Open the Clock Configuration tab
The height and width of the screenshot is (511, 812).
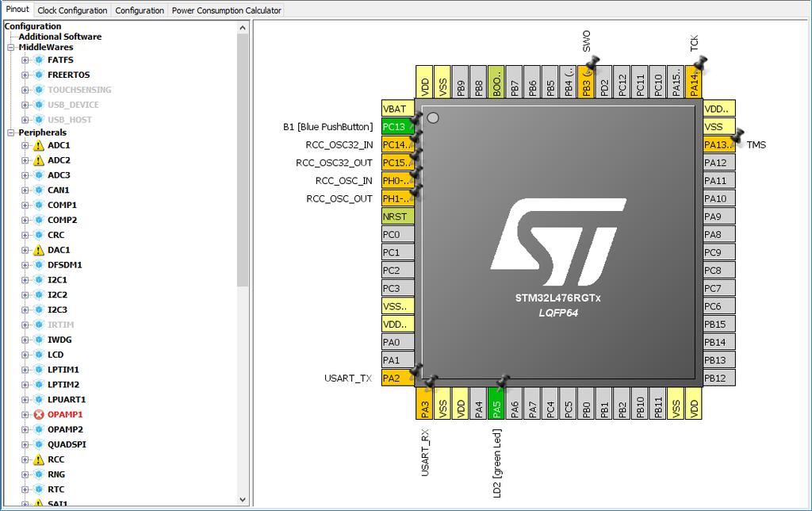click(x=72, y=10)
